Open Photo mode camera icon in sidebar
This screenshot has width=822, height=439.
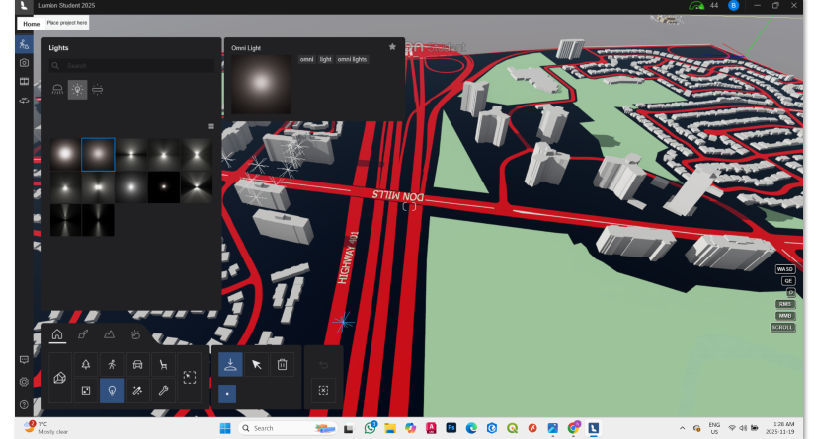click(x=24, y=62)
